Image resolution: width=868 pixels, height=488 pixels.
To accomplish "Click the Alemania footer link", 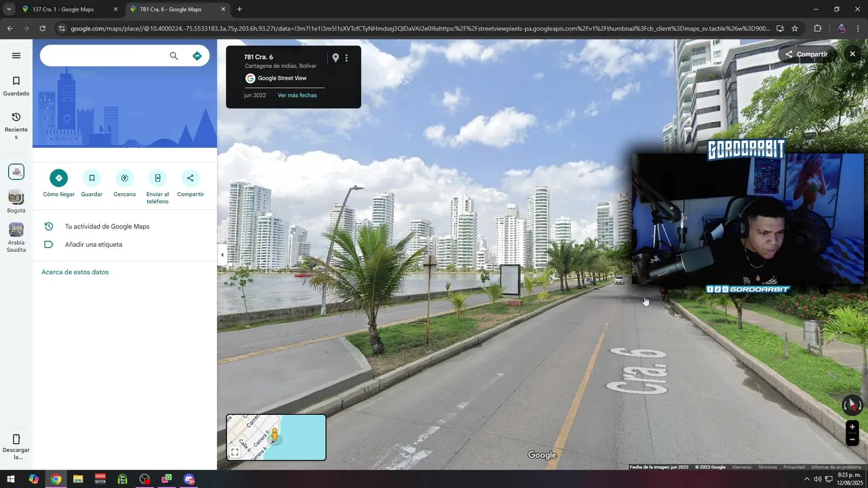I will 742,467.
